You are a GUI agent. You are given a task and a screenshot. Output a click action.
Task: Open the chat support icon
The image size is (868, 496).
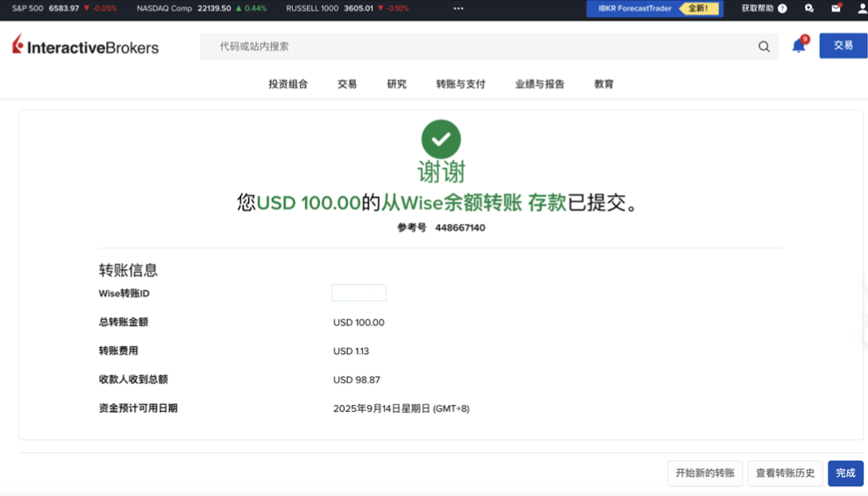pyautogui.click(x=809, y=9)
